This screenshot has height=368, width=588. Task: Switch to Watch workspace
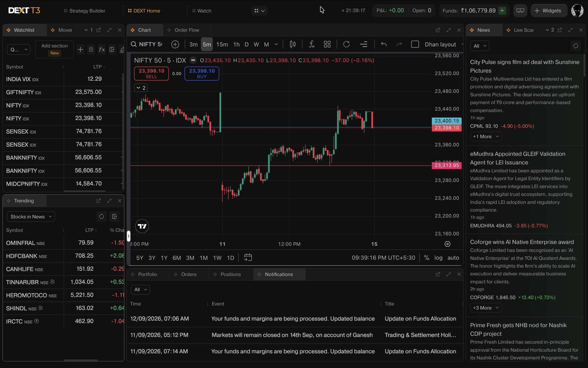(202, 11)
